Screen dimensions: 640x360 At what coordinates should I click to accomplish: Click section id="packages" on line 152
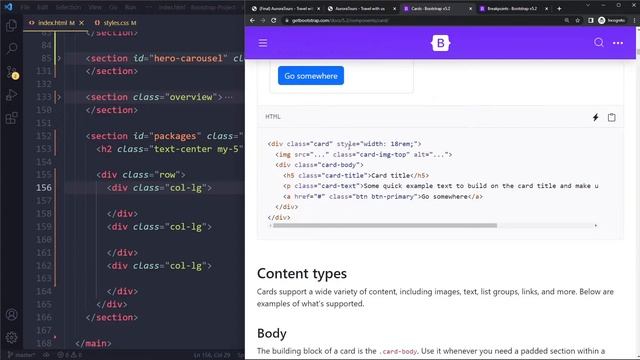pyautogui.click(x=164, y=136)
